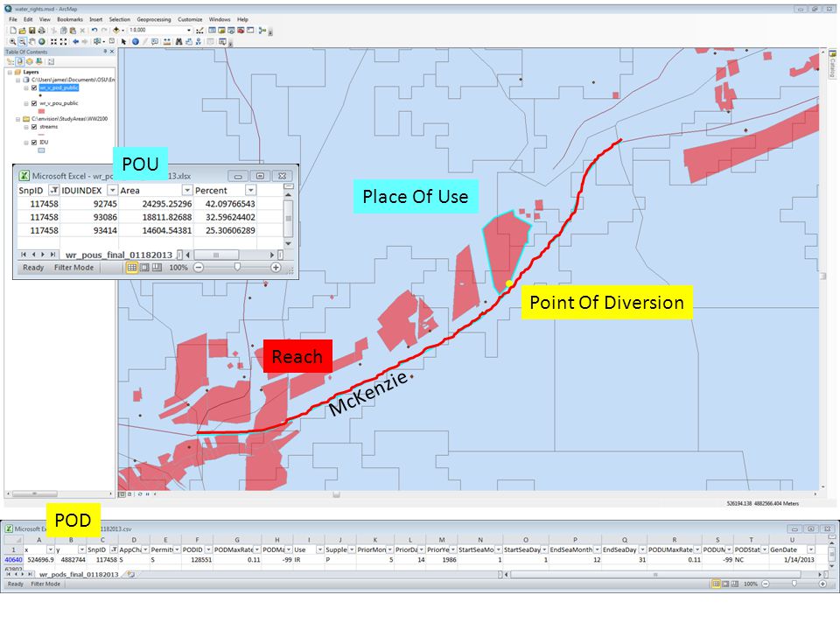Zoom to Full Extent globe icon
840x630 pixels.
pyautogui.click(x=42, y=42)
